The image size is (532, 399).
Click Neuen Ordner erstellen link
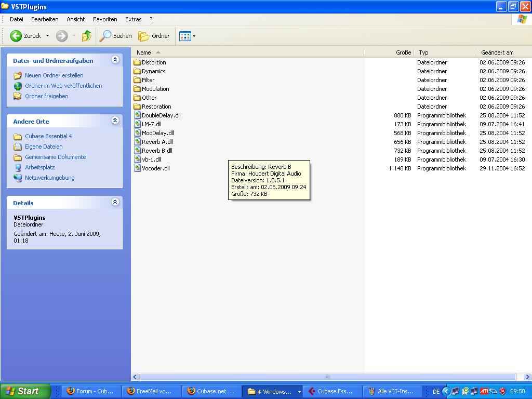coord(54,75)
